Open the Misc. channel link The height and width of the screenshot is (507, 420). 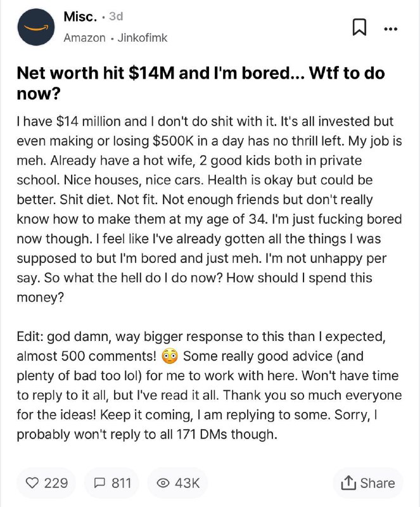(x=80, y=16)
